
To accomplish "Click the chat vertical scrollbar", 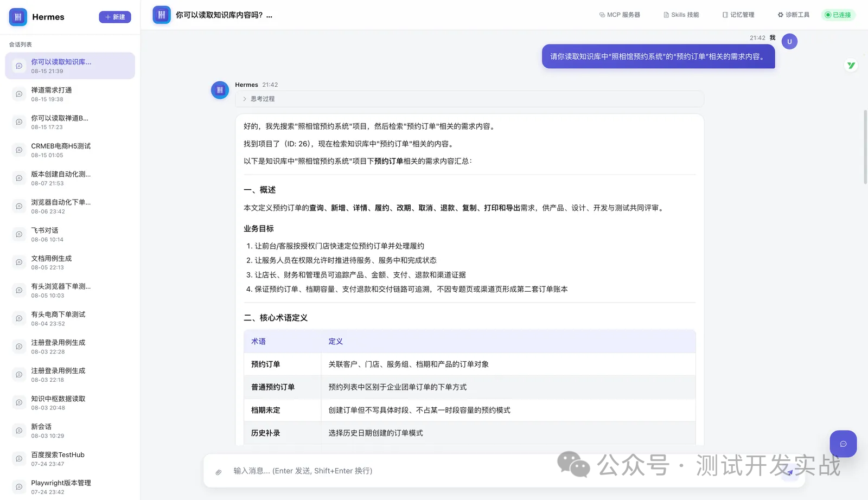I will pyautogui.click(x=865, y=146).
